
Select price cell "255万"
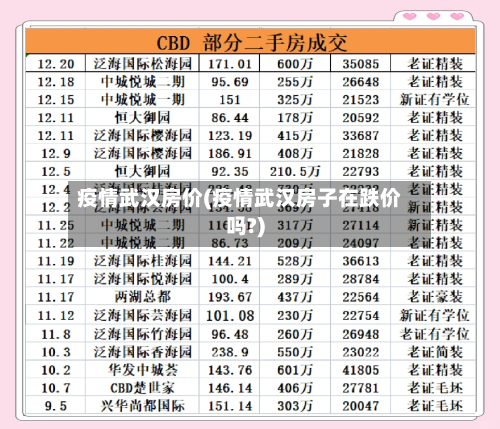tap(295, 82)
